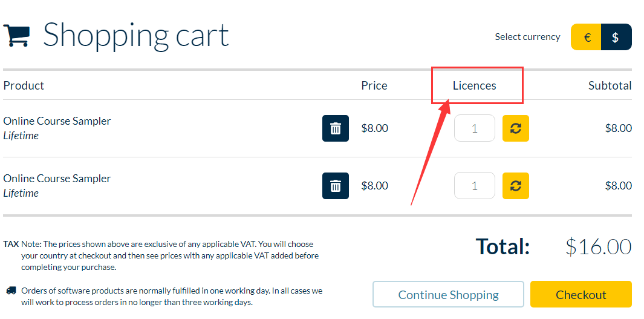The height and width of the screenshot is (319, 644).
Task: Delete the first Online Course Sampler item
Action: pyautogui.click(x=336, y=128)
